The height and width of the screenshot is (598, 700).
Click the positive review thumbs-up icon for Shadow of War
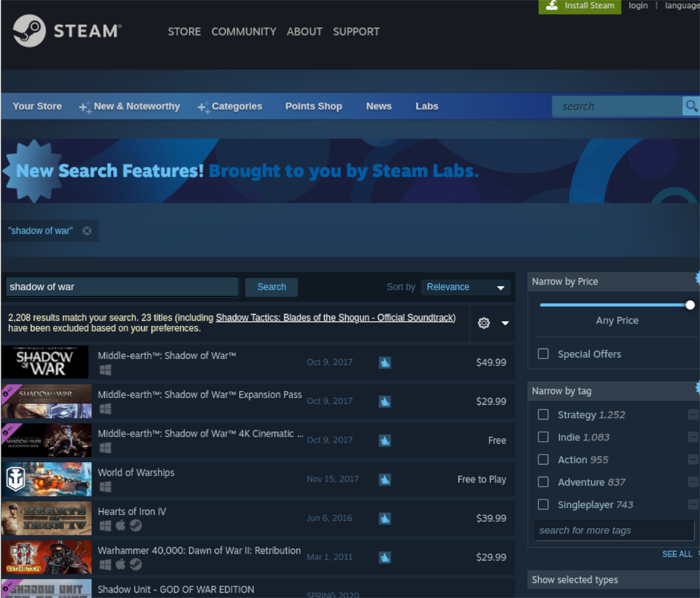(x=384, y=363)
